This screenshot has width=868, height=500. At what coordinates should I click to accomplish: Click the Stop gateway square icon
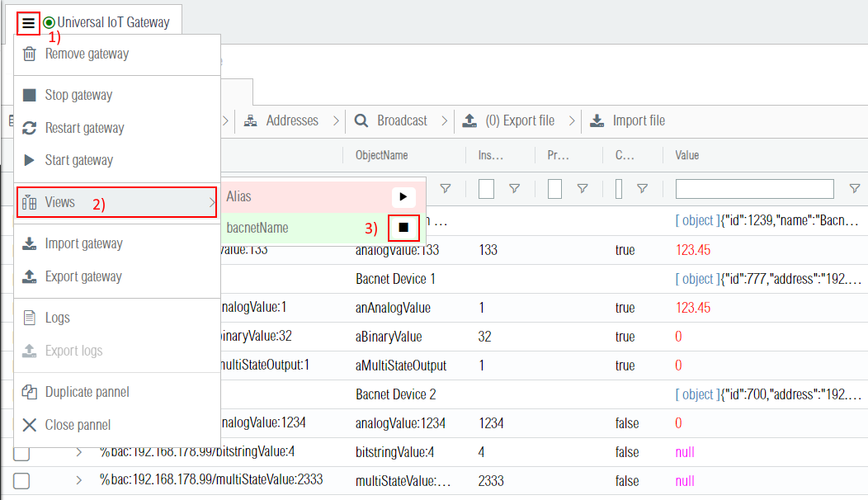(x=30, y=96)
